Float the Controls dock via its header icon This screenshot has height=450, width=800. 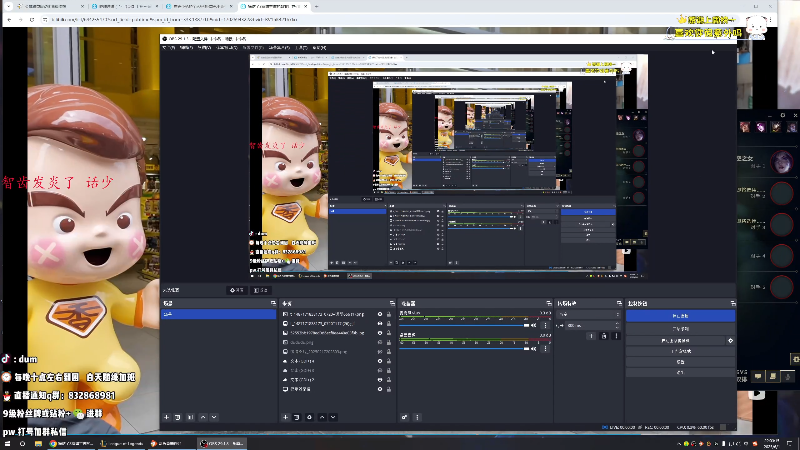click(x=733, y=304)
